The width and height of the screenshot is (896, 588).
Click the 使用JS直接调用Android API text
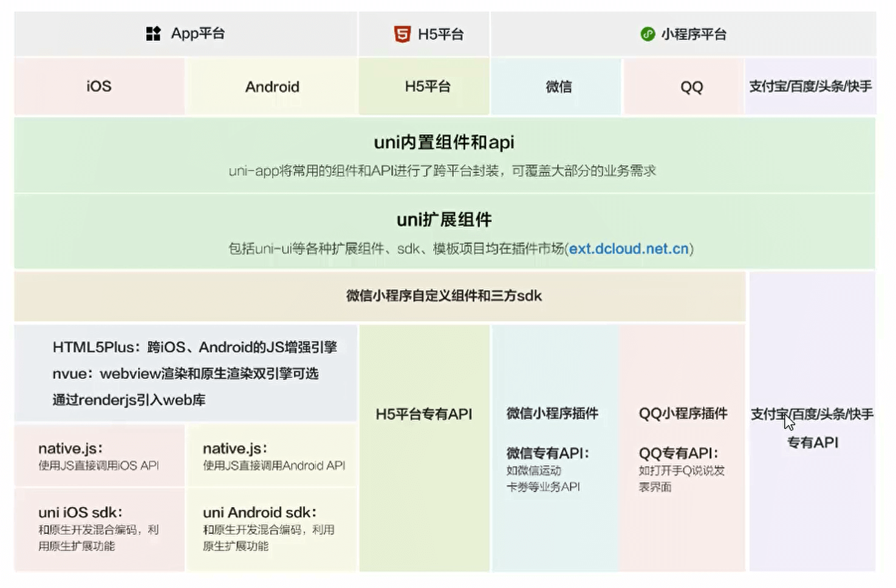click(x=274, y=465)
